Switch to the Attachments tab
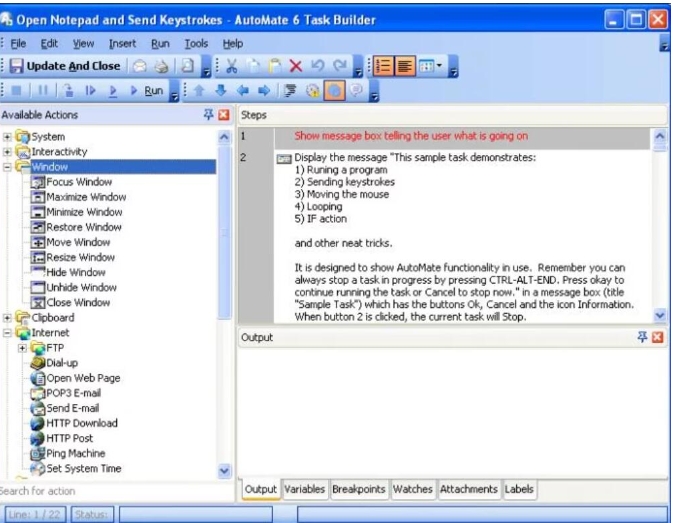 pyautogui.click(x=468, y=489)
